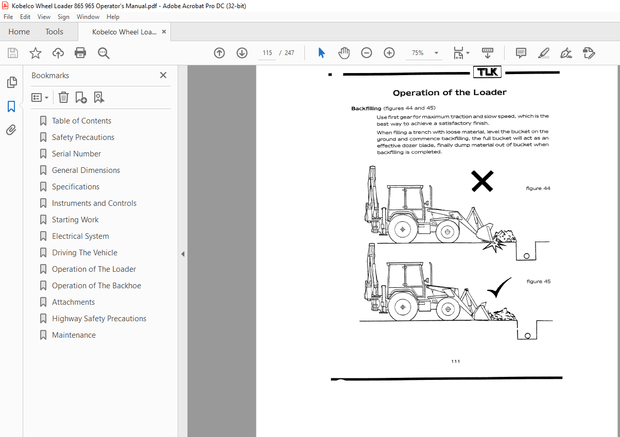Click the 'Operation of the Loader' page heading
Screen dimensions: 620x437
click(x=450, y=93)
